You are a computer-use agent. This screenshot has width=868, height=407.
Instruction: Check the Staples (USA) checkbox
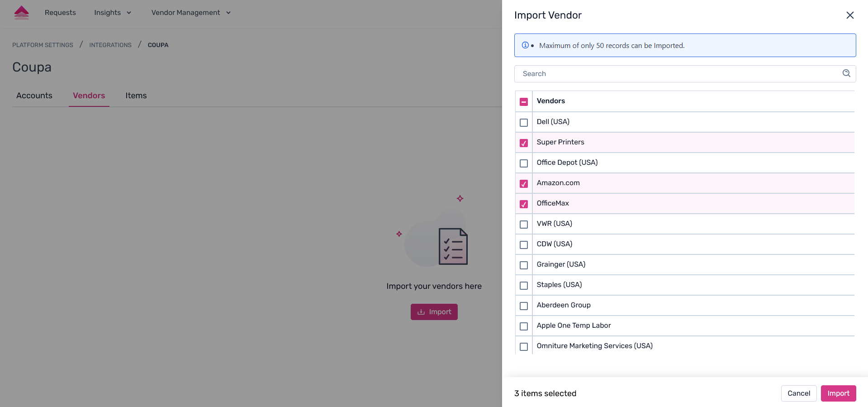(x=524, y=286)
